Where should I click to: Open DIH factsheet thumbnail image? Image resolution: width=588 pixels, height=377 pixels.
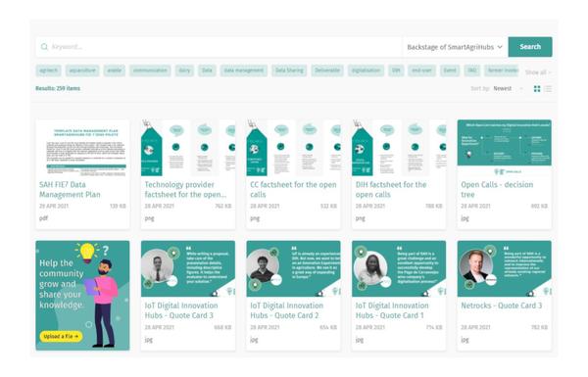pyautogui.click(x=399, y=148)
